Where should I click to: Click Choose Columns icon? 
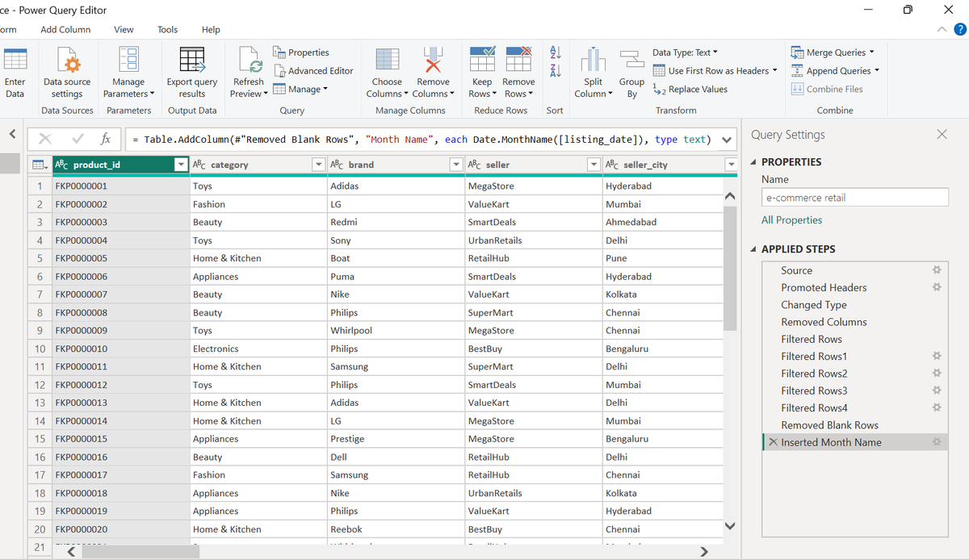click(387, 61)
